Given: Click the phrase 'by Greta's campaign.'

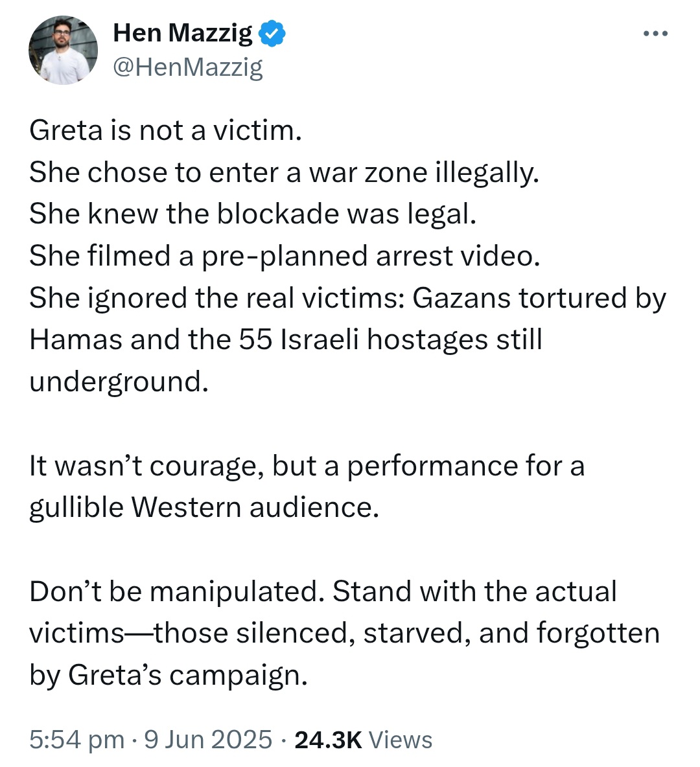Looking at the screenshot, I should (169, 676).
